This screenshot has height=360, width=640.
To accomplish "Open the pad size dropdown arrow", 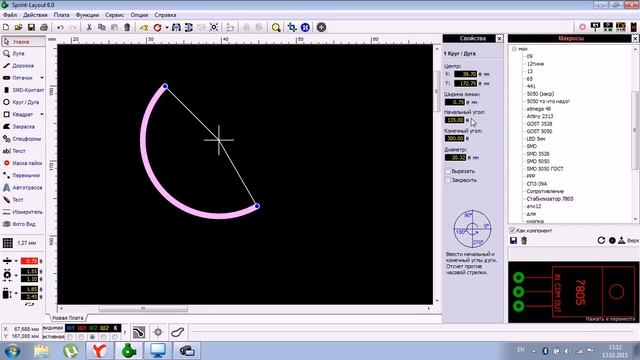I will (x=16, y=276).
